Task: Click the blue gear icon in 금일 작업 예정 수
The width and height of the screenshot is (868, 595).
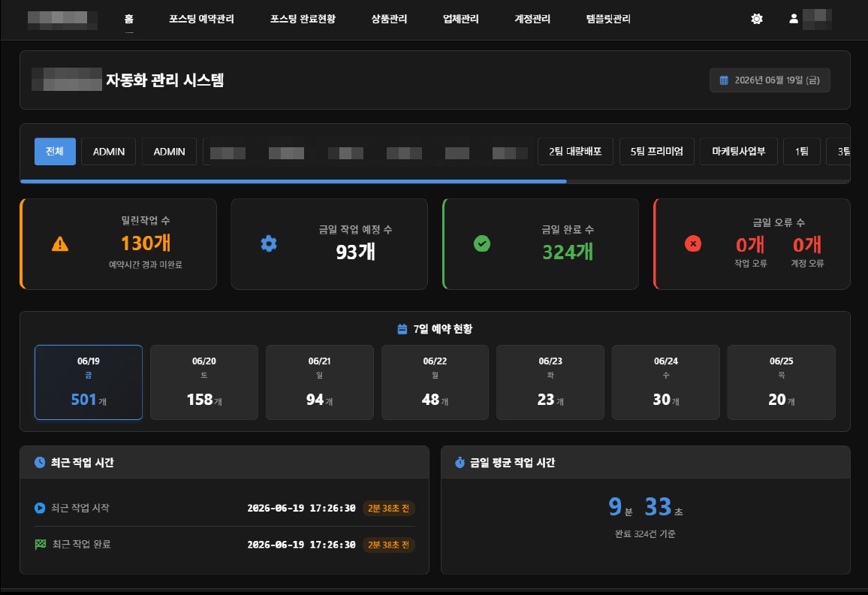Action: pyautogui.click(x=269, y=243)
